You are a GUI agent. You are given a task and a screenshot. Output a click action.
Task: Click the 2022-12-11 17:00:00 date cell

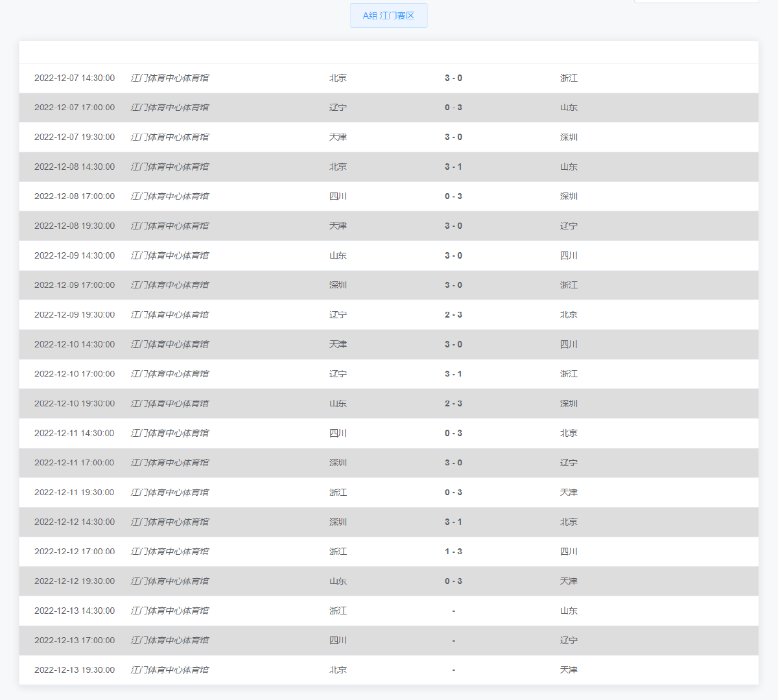[75, 463]
